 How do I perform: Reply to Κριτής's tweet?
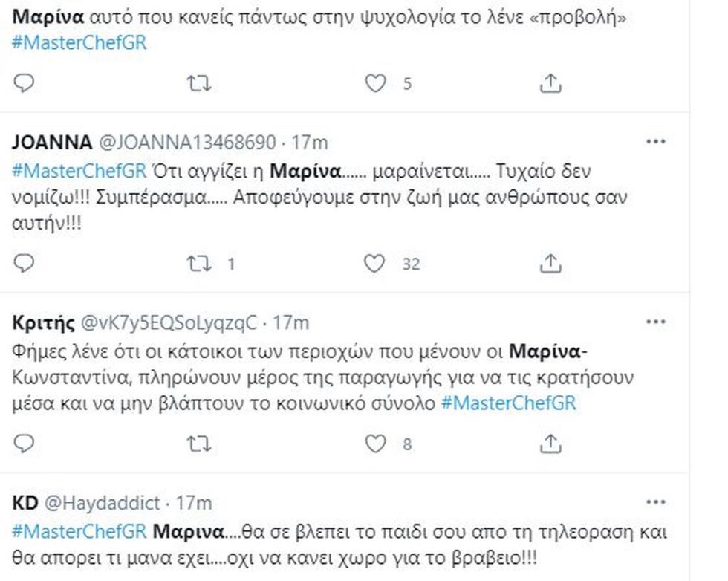(x=24, y=444)
